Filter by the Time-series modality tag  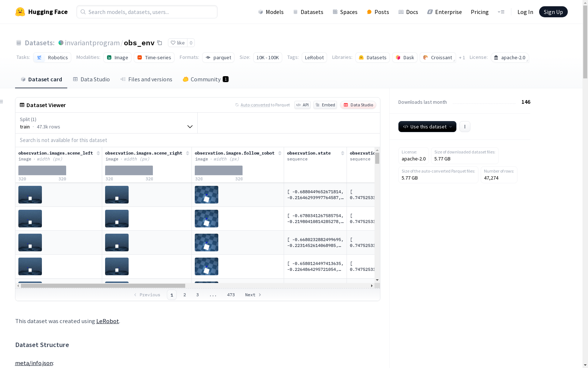[154, 57]
